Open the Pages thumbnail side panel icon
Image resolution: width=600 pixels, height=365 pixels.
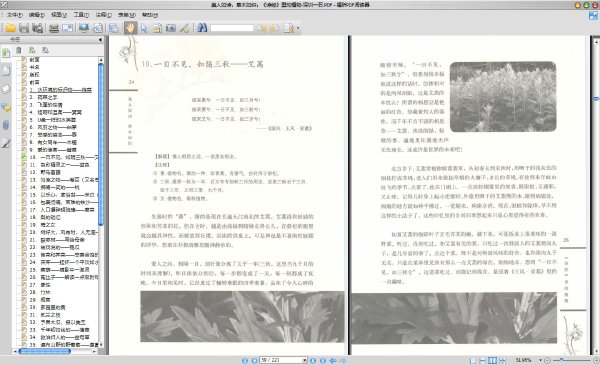[x=6, y=71]
